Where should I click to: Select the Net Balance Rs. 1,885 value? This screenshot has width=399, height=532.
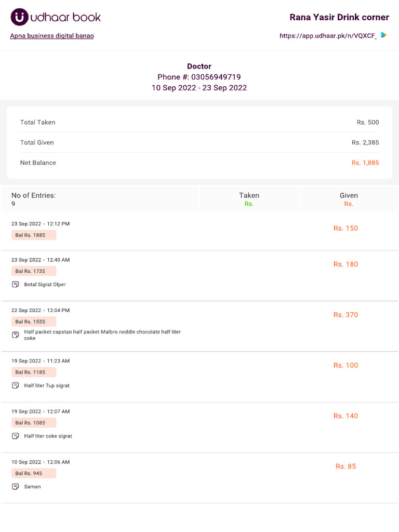pos(365,163)
